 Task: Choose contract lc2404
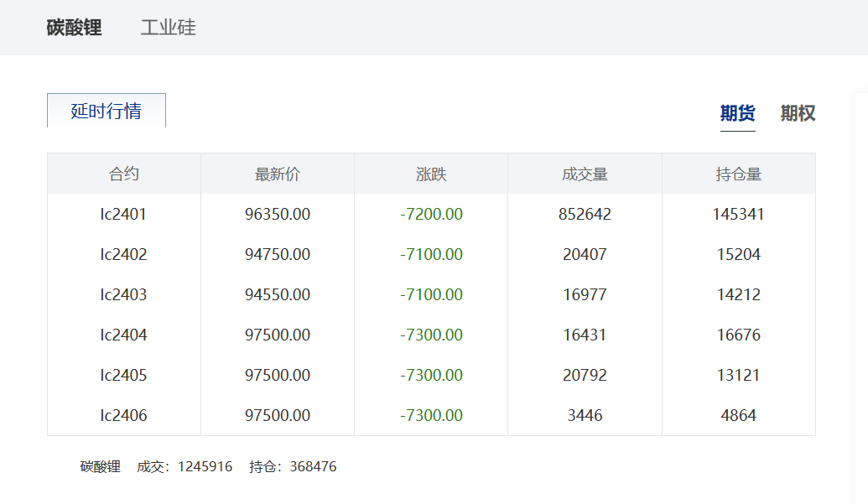tap(124, 335)
